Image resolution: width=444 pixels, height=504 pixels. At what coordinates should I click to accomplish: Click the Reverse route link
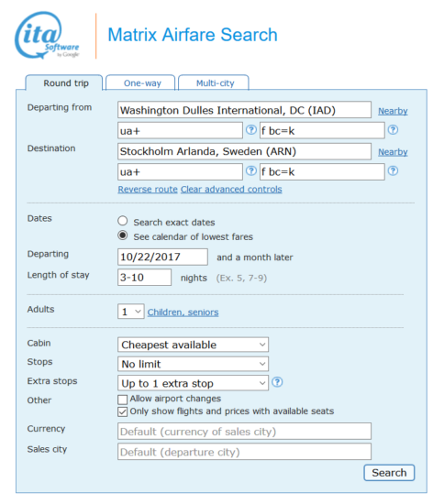pyautogui.click(x=148, y=190)
